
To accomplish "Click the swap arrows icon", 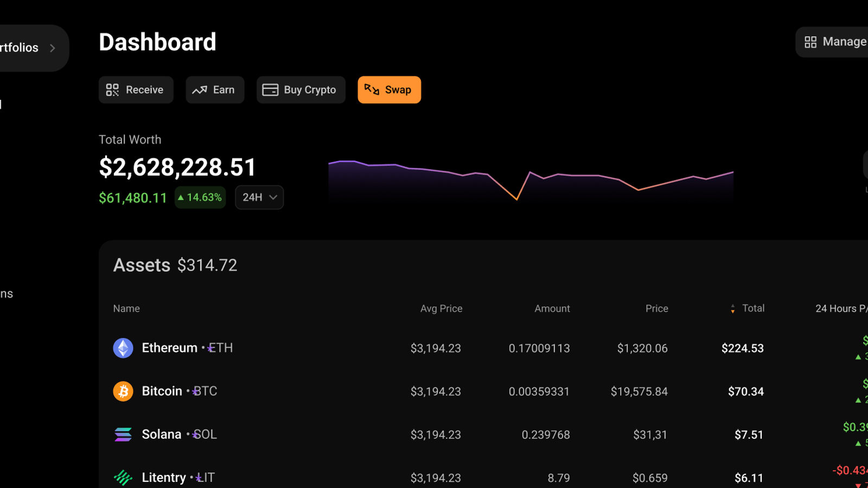I will tap(372, 89).
